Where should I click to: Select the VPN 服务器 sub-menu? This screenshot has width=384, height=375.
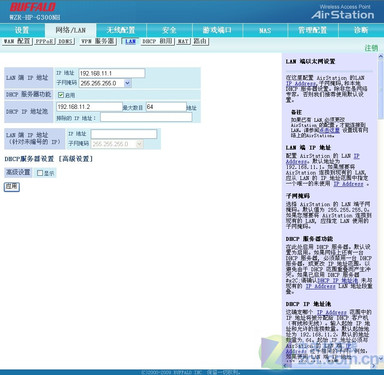coord(98,41)
